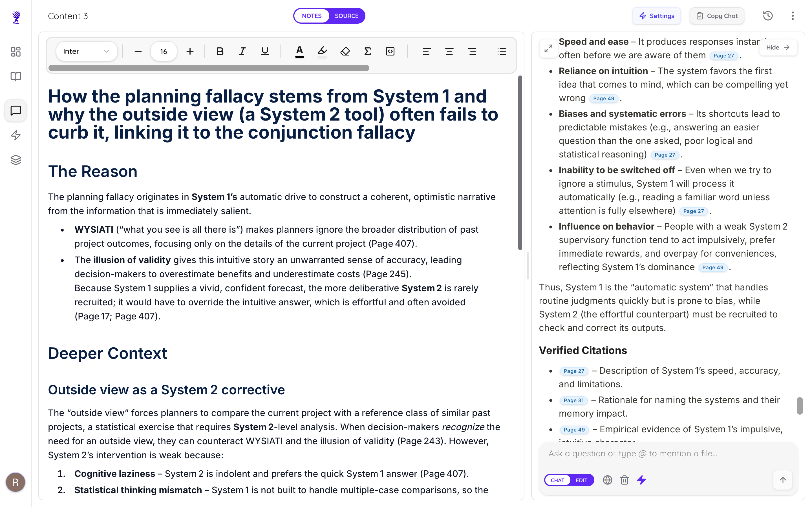
Task: Select the lightning actions icon in sidebar
Action: coord(16,135)
